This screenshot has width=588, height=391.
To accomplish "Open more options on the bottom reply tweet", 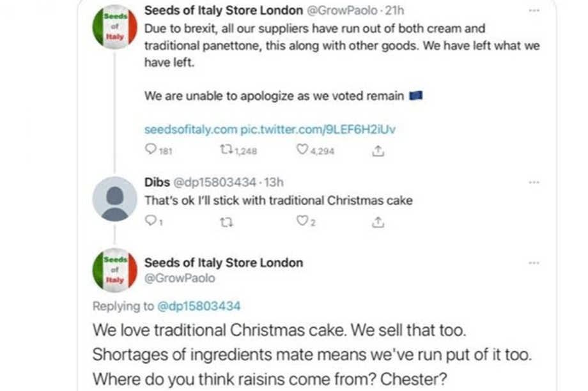I will (534, 263).
